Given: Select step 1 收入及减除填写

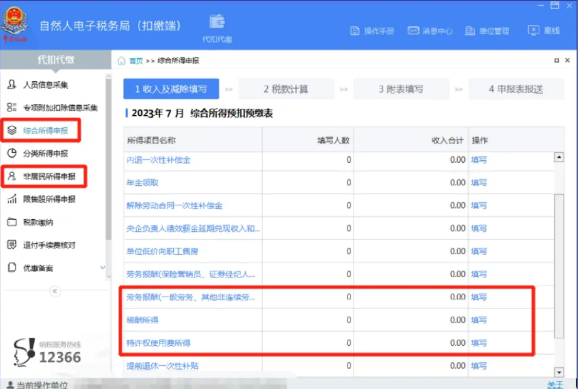Looking at the screenshot, I should click(x=171, y=89).
